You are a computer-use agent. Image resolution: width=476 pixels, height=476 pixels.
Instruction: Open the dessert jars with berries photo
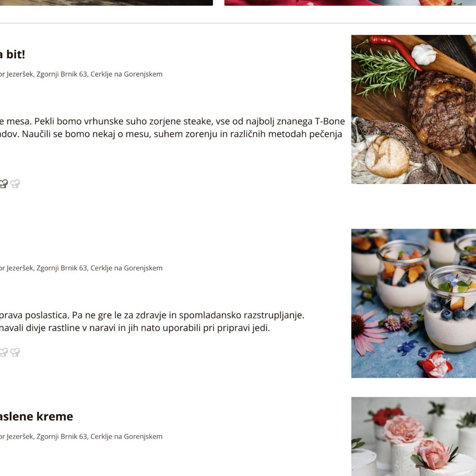[x=413, y=303]
